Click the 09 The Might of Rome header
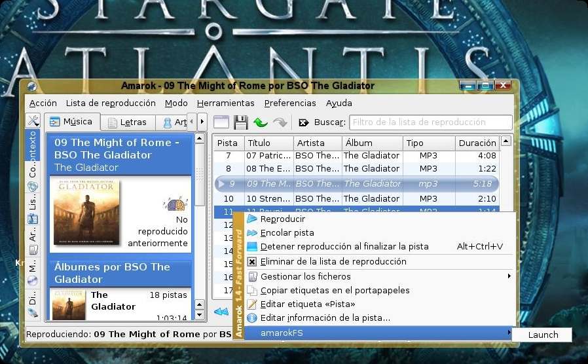Viewport: 588px width, 364px height. tap(120, 155)
